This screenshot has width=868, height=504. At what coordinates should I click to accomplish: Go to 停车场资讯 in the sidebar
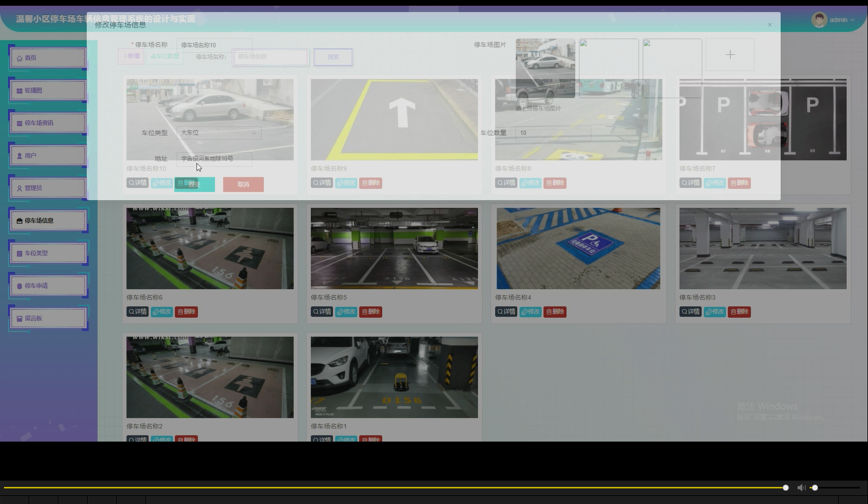click(48, 123)
